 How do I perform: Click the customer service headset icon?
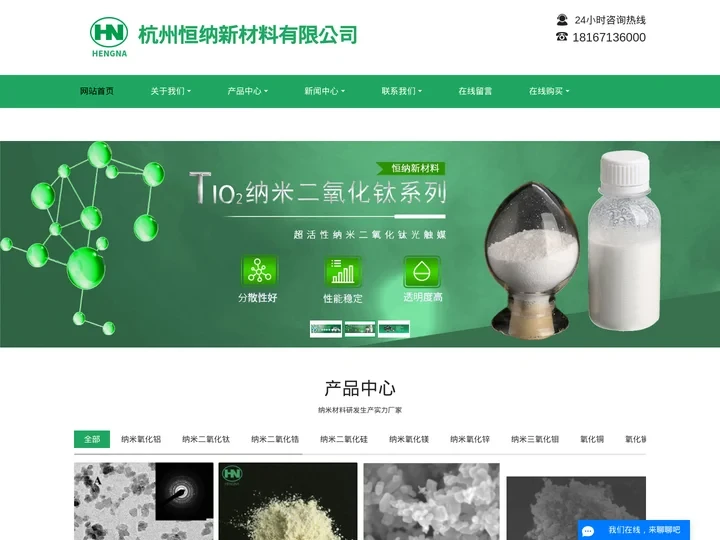tap(562, 20)
